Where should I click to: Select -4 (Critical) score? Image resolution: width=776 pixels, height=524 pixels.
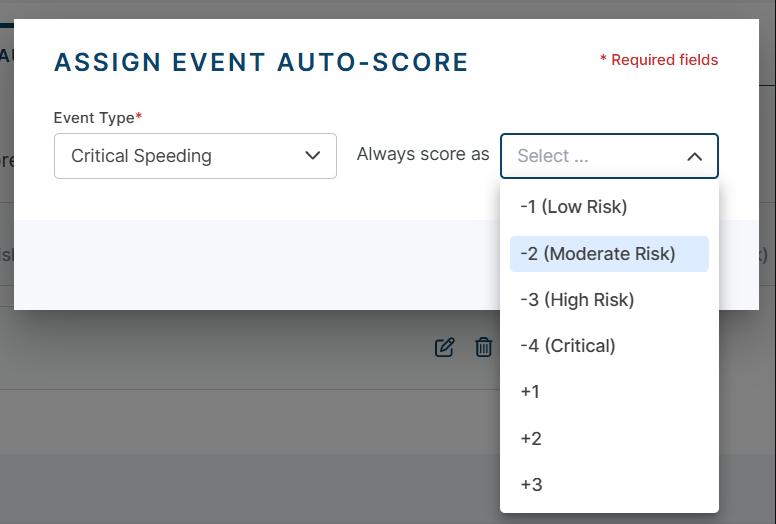[x=609, y=346]
